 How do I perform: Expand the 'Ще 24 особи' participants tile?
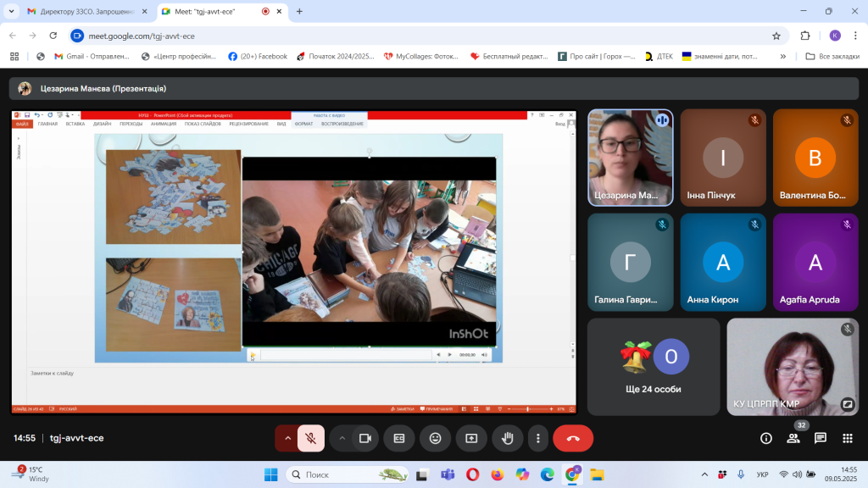click(x=654, y=367)
